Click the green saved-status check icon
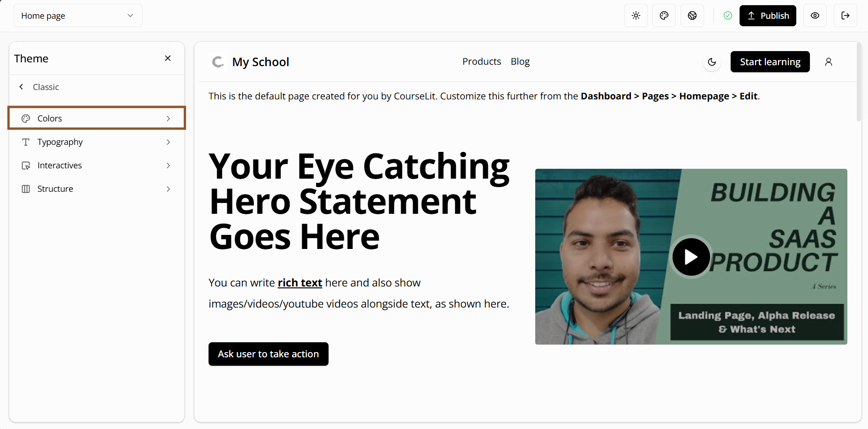 pos(727,15)
